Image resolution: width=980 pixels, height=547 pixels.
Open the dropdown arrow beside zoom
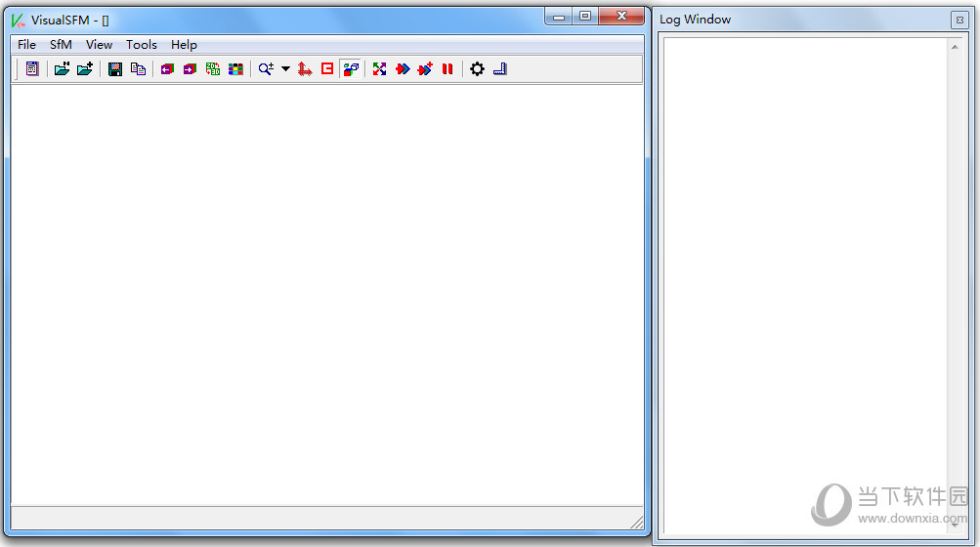(285, 68)
